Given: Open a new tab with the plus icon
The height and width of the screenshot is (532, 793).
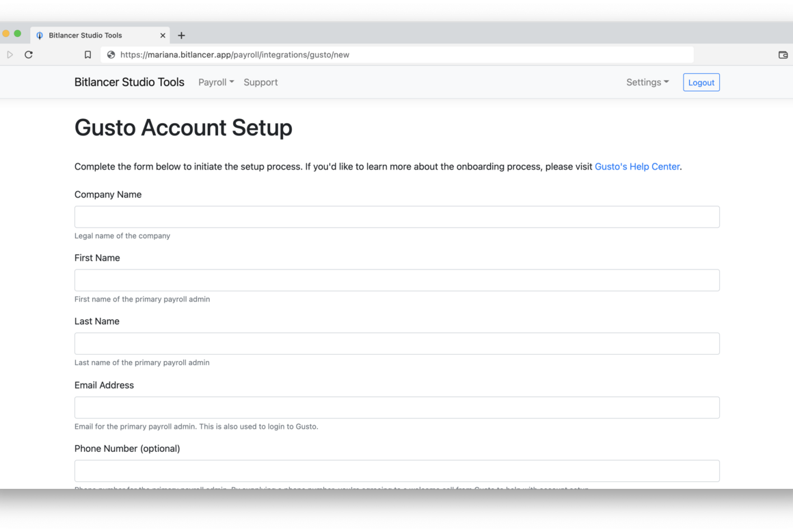Looking at the screenshot, I should point(182,36).
